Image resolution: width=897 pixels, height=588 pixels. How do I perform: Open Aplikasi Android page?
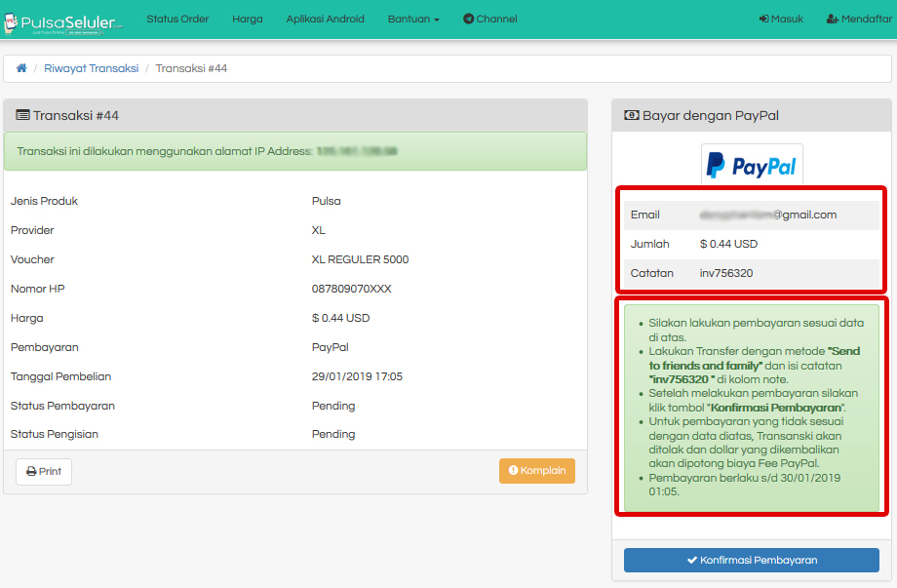pos(325,19)
